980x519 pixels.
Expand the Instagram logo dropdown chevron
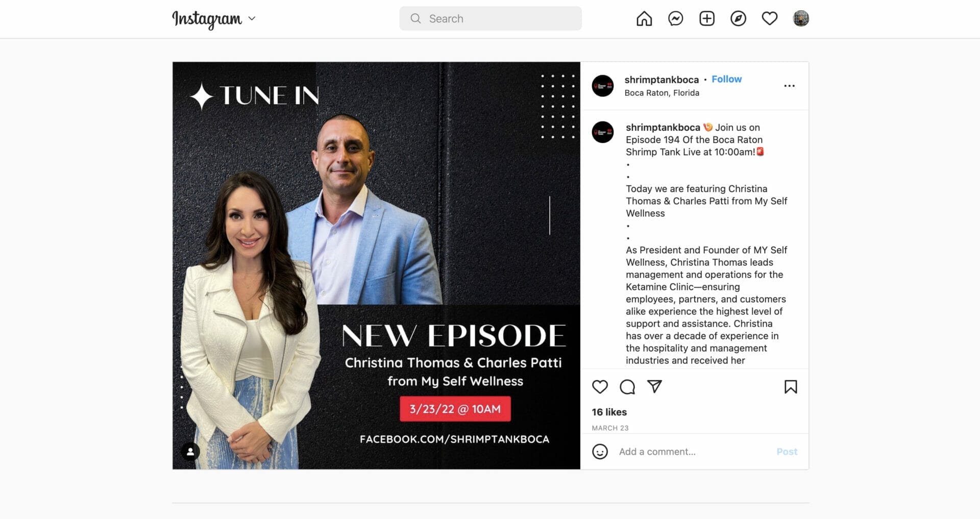tap(252, 18)
